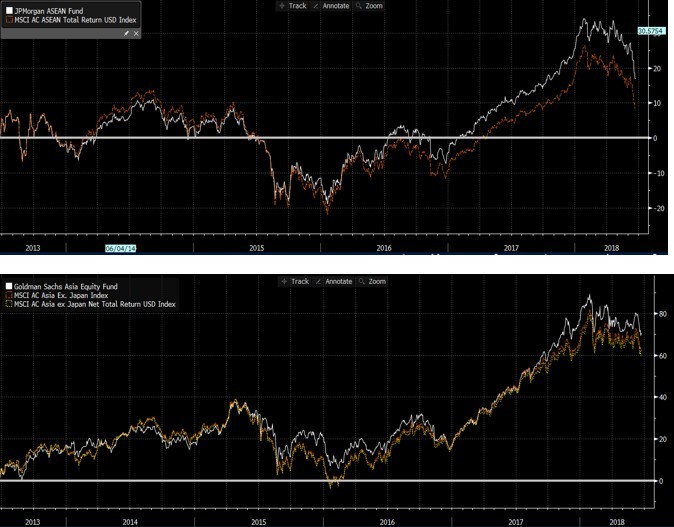Click Annotate button in top chart
This screenshot has width=674, height=527.
click(333, 6)
